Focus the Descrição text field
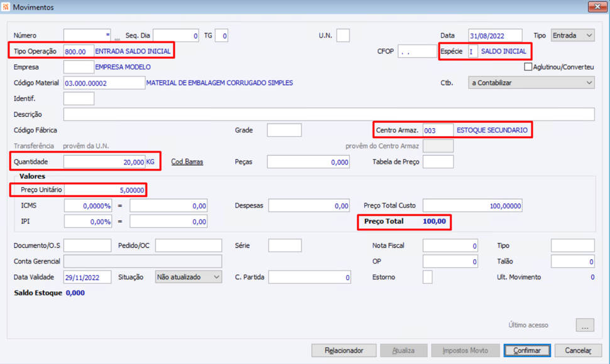610x364 pixels. tap(329, 114)
